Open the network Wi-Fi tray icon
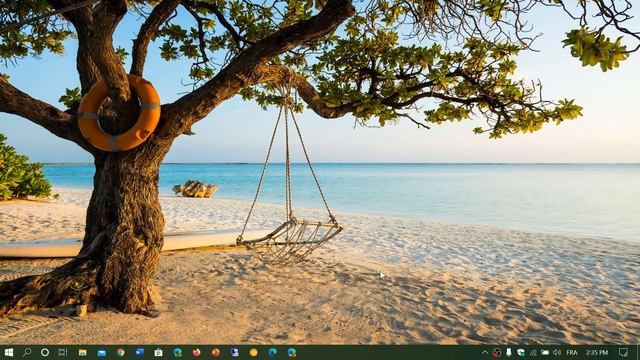Image resolution: width=640 pixels, height=360 pixels. (x=533, y=353)
